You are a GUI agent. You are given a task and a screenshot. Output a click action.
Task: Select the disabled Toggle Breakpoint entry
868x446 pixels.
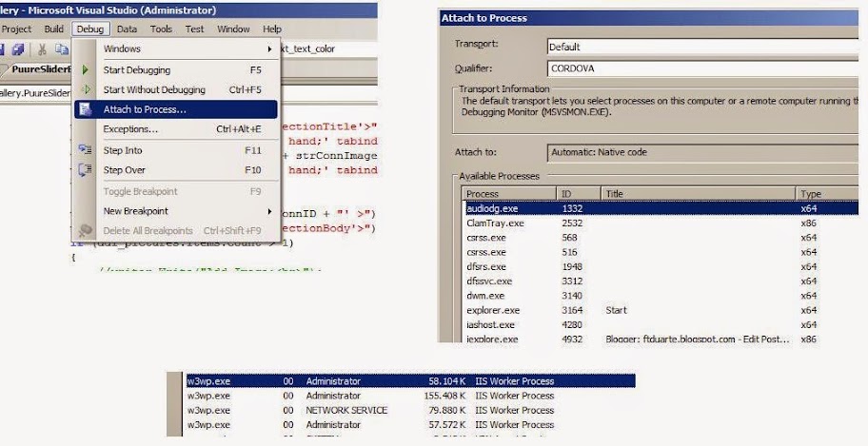click(175, 191)
